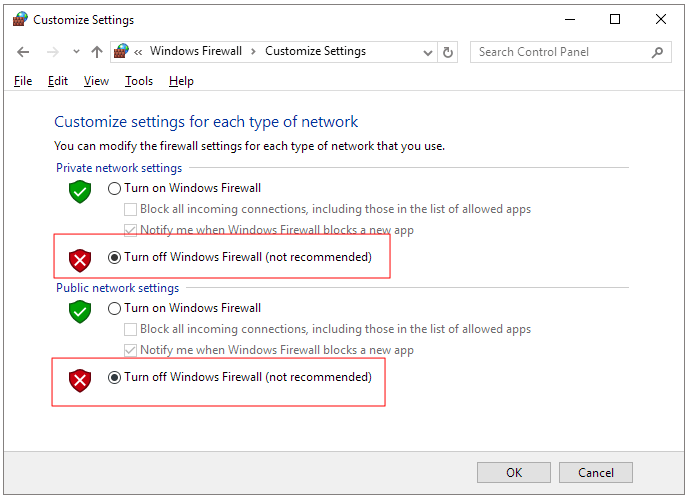The height and width of the screenshot is (497, 687).
Task: Select Turn on Windows Firewall for Private network
Action: click(115, 188)
